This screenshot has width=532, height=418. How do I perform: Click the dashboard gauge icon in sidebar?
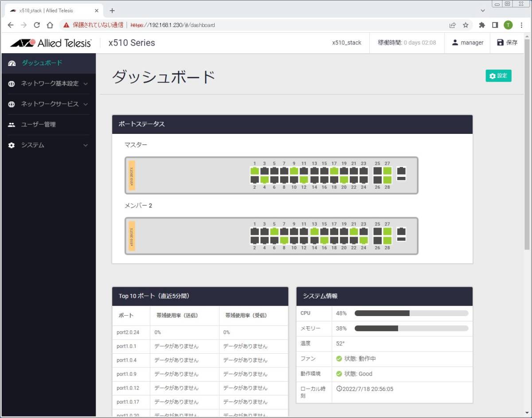(12, 63)
